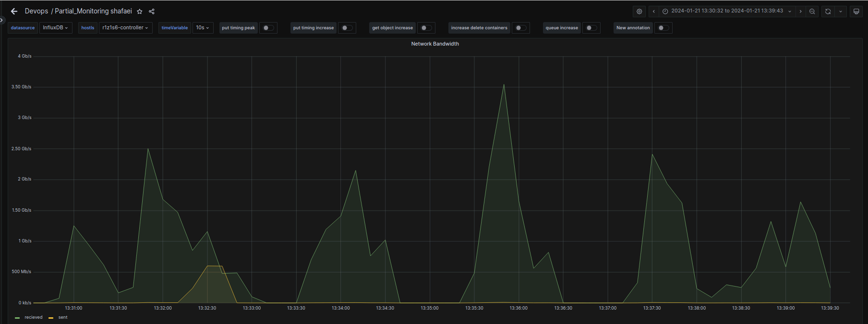The image size is (868, 324).
Task: Open the 10s timeVariable dropdown
Action: coord(203,28)
